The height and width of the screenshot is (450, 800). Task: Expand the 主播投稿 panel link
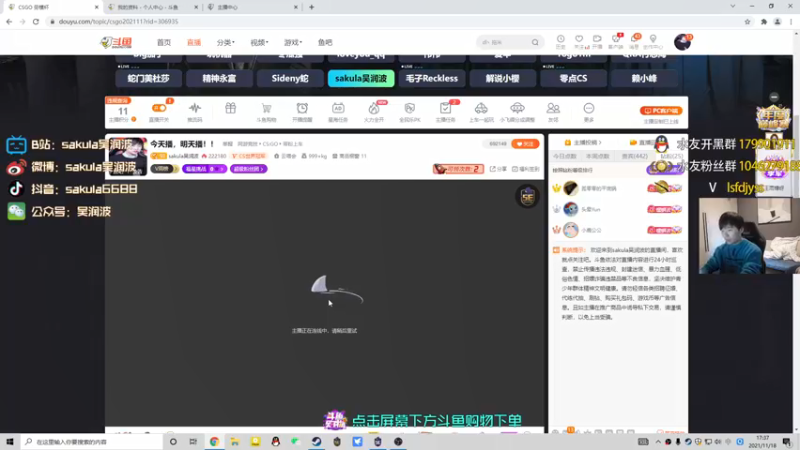pyautogui.click(x=582, y=142)
